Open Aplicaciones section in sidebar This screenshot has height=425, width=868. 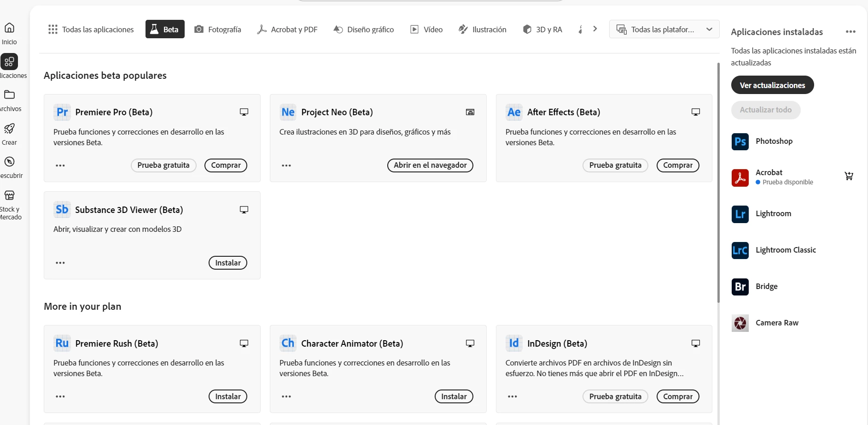[9, 66]
